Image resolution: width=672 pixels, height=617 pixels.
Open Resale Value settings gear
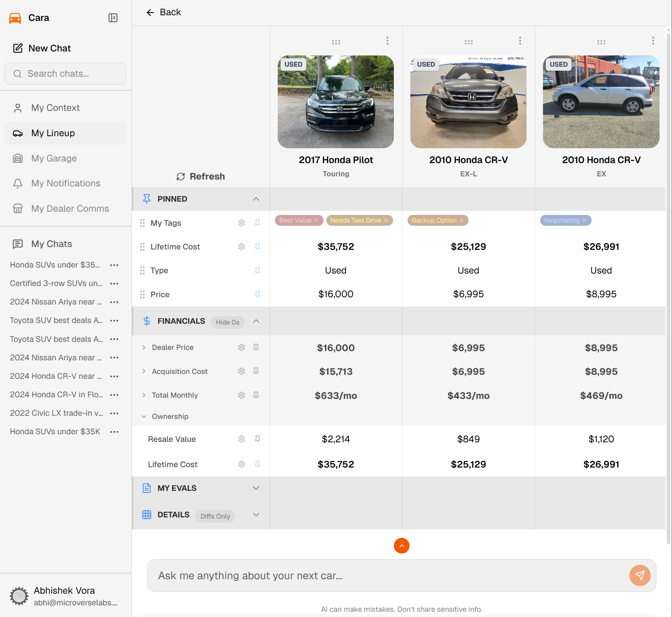242,439
